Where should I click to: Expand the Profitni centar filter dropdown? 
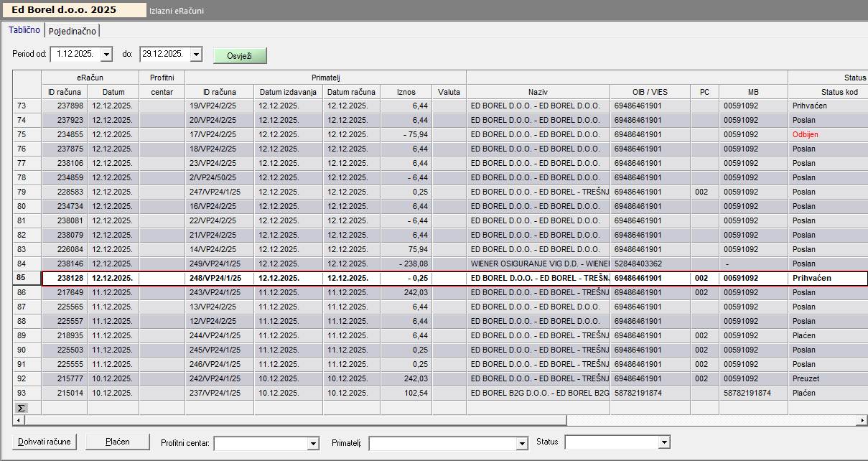312,444
